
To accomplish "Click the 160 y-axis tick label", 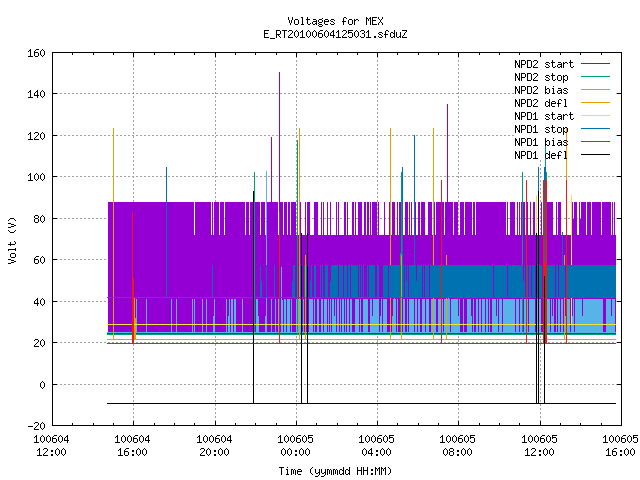I will [36, 53].
